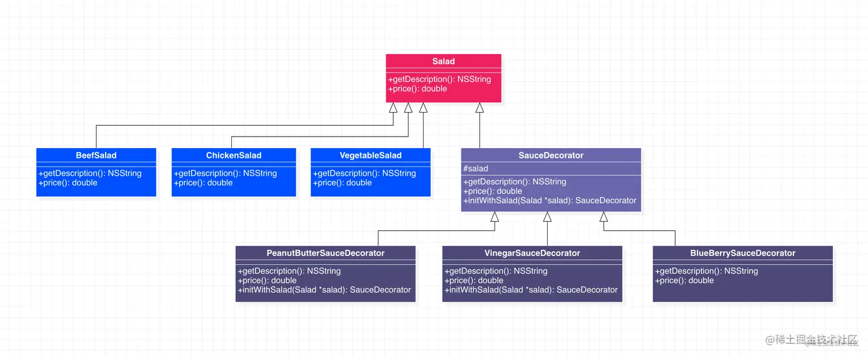Image resolution: width=868 pixels, height=356 pixels.
Task: Select the VinegarSauceDecorator class header
Action: tap(532, 253)
